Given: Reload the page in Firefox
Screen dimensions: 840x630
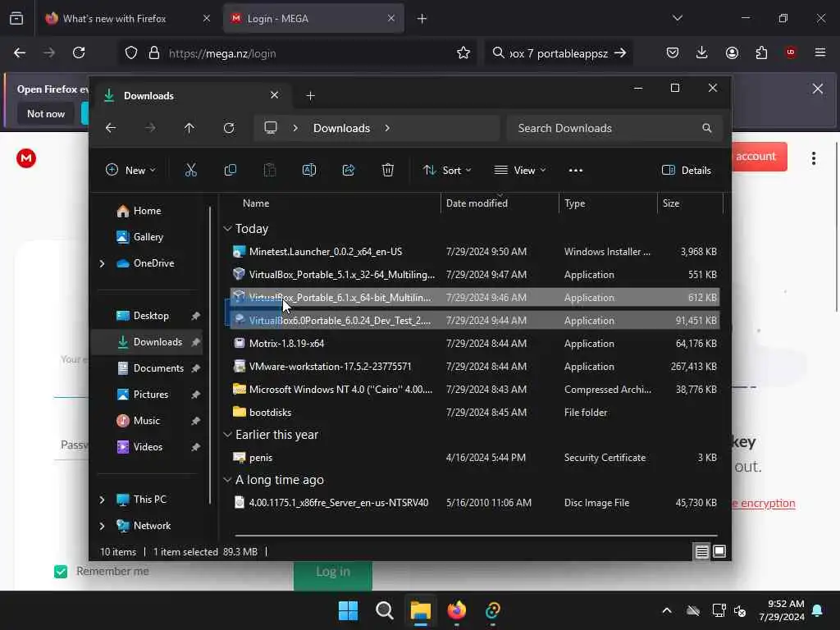Looking at the screenshot, I should coord(79,52).
